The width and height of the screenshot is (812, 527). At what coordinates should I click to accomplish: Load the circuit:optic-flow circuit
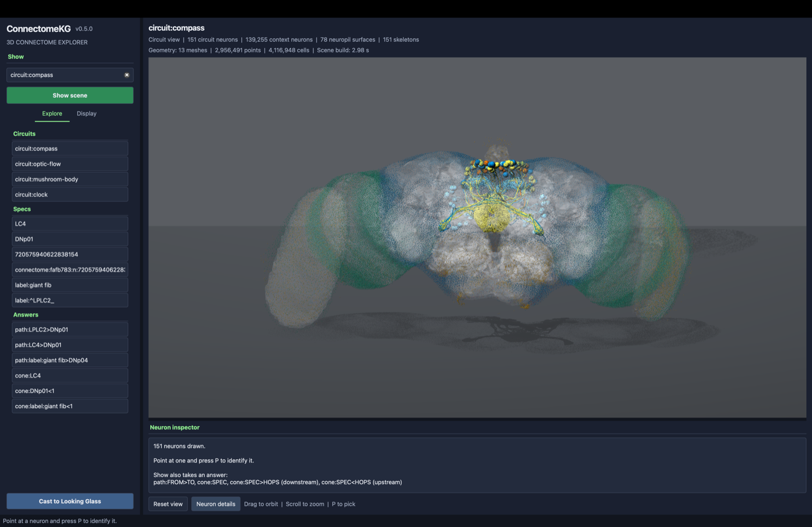(x=70, y=164)
